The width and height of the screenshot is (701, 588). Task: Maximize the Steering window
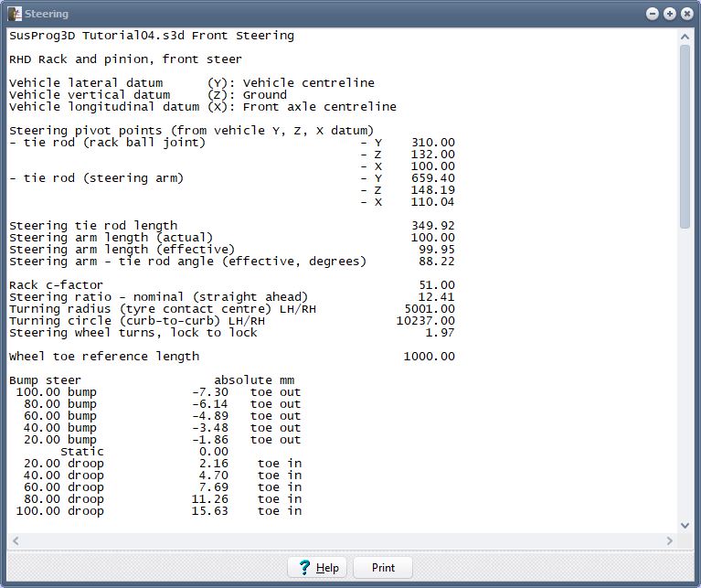(669, 14)
